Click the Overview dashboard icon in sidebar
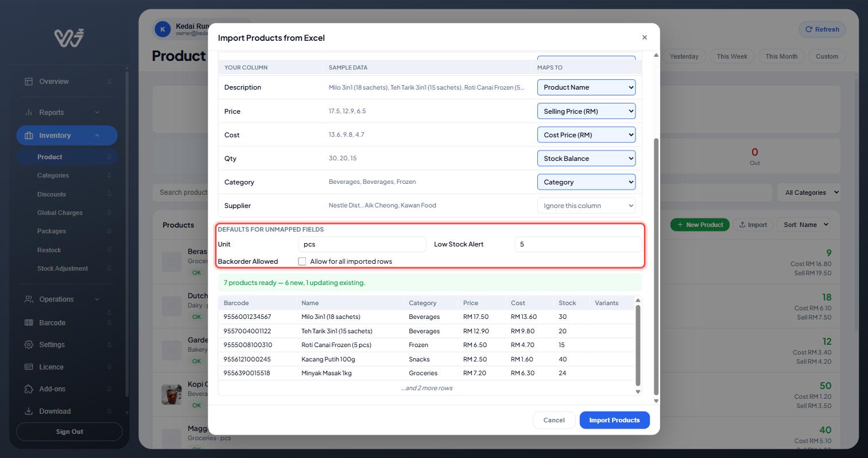This screenshot has height=458, width=868. (x=29, y=82)
